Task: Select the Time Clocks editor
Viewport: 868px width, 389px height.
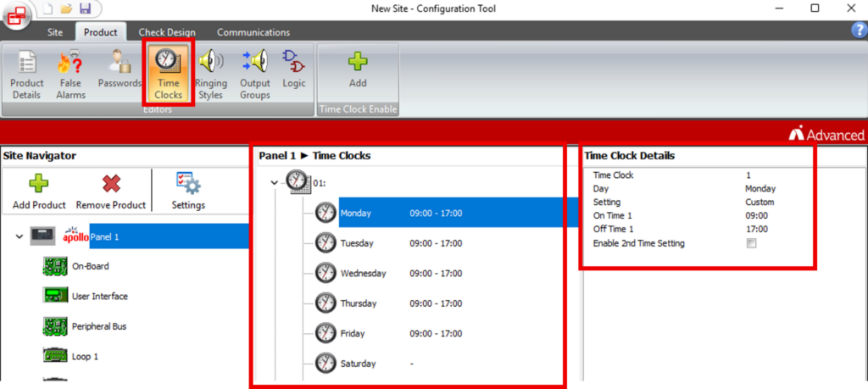Action: pyautogui.click(x=169, y=75)
